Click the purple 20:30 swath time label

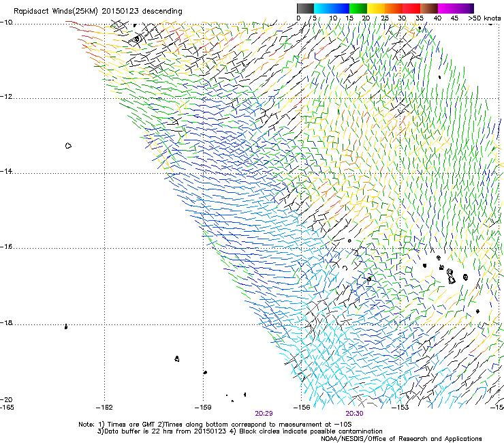(355, 414)
